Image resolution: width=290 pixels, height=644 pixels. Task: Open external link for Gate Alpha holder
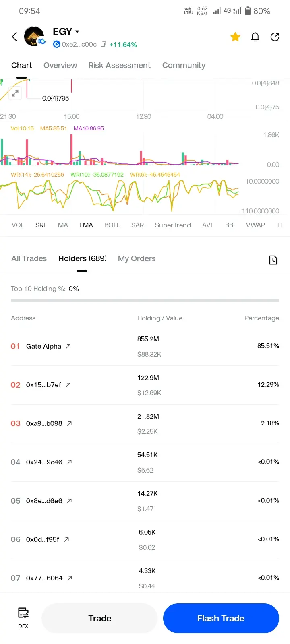coord(68,346)
